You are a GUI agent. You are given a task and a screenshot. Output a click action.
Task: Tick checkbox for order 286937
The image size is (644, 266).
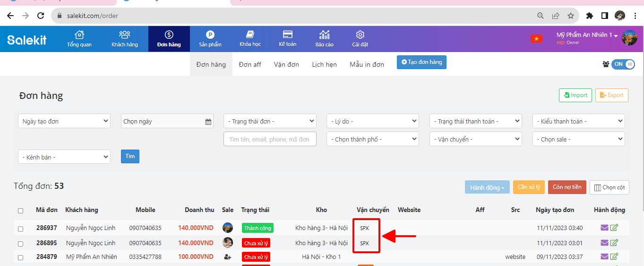click(x=20, y=229)
